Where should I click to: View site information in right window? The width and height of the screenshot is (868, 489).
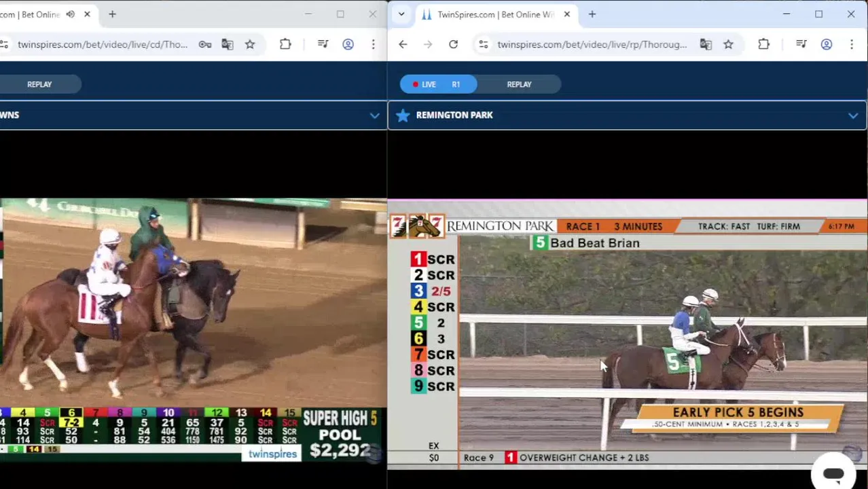[x=483, y=45]
